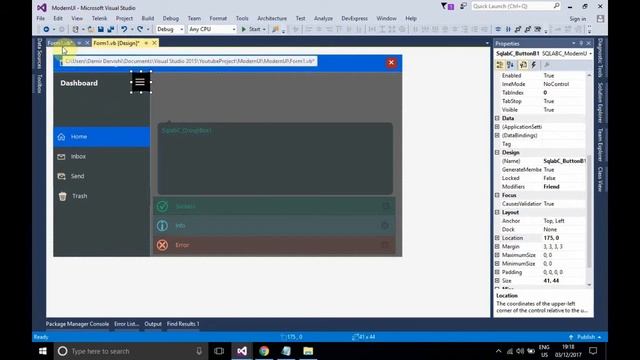This screenshot has width=640, height=360.
Task: Click the Output tab
Action: pyautogui.click(x=153, y=324)
